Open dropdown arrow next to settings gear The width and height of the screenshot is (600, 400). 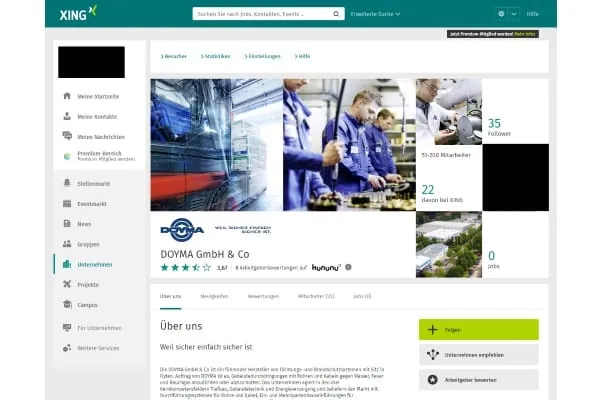click(x=514, y=14)
